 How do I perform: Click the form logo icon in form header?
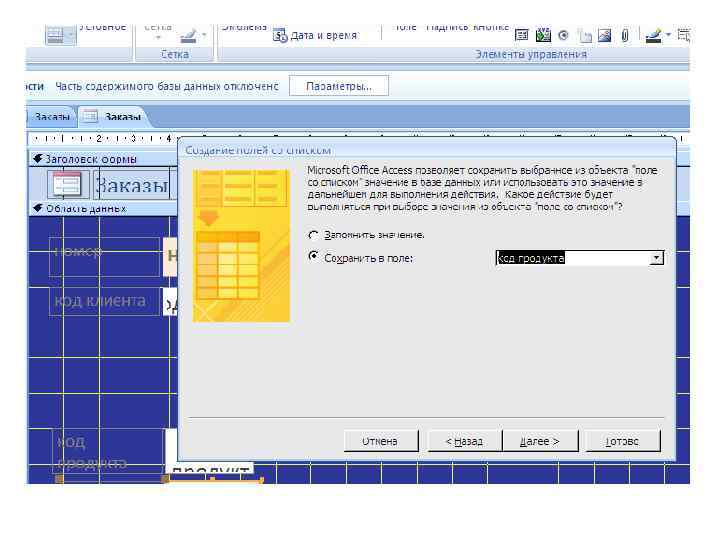(67, 185)
